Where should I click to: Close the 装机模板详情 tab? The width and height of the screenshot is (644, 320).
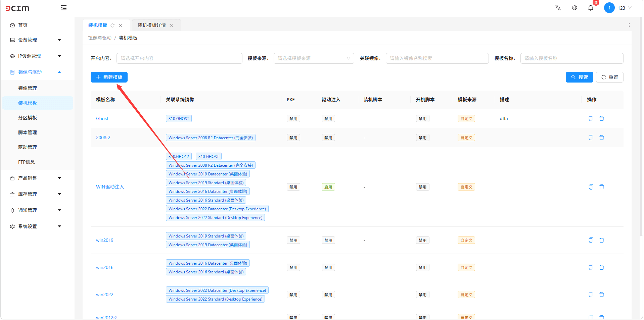click(171, 25)
